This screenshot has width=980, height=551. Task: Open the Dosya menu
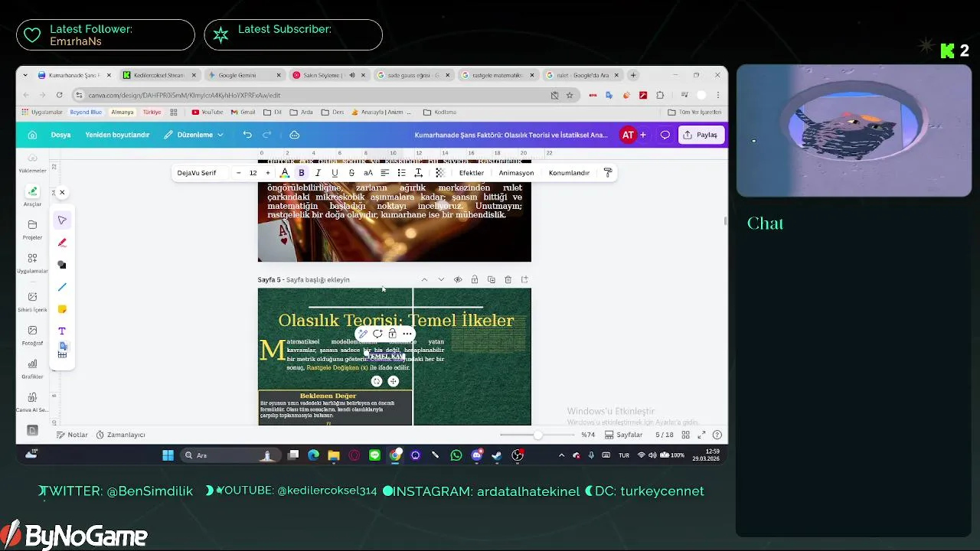coord(60,135)
